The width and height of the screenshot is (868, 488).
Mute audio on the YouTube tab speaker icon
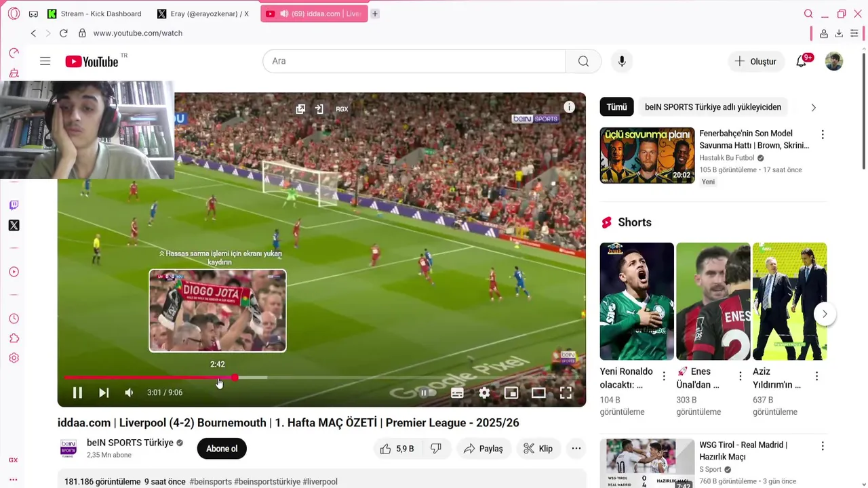tap(284, 14)
